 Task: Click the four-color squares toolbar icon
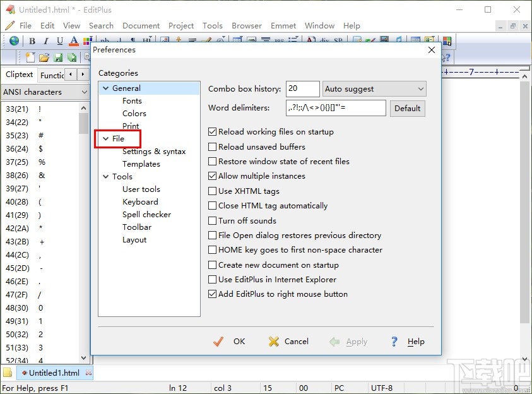tap(447, 41)
